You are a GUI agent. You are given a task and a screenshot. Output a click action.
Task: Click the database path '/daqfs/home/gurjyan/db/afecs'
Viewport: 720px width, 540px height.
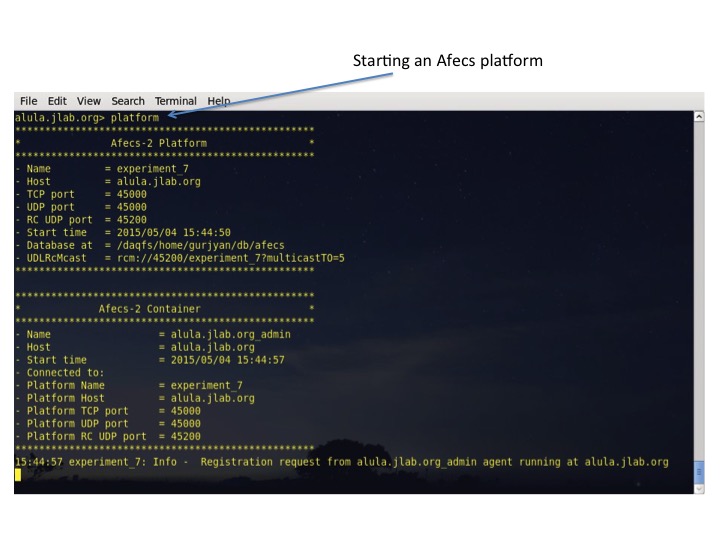[x=201, y=246]
